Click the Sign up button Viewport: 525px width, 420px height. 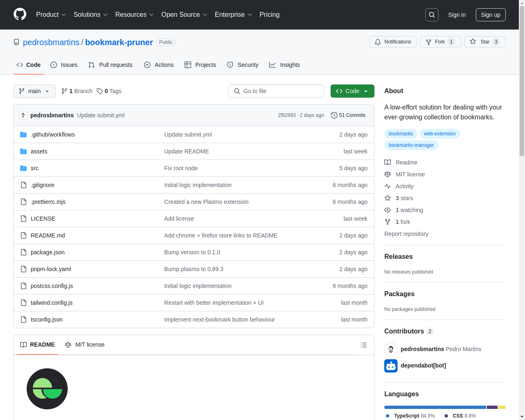point(491,15)
